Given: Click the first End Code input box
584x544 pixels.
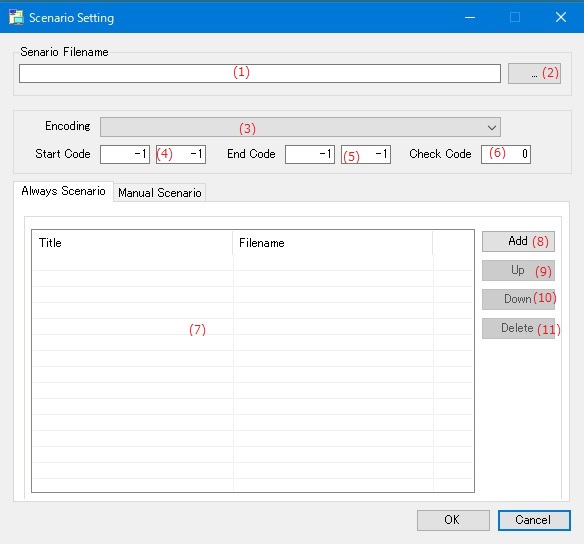Looking at the screenshot, I should pyautogui.click(x=310, y=154).
